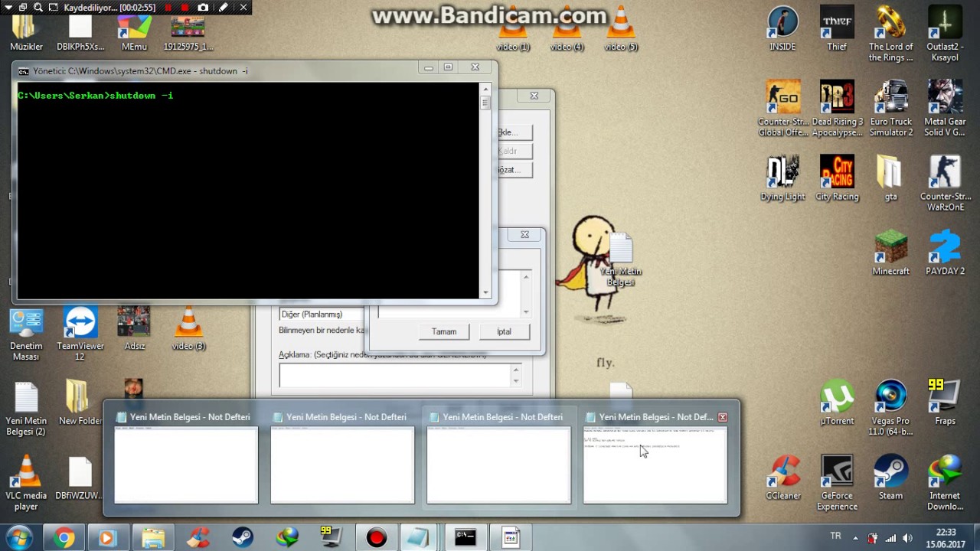Open City Racing desktop shortcut
Viewport: 980px width, 551px height.
(837, 178)
